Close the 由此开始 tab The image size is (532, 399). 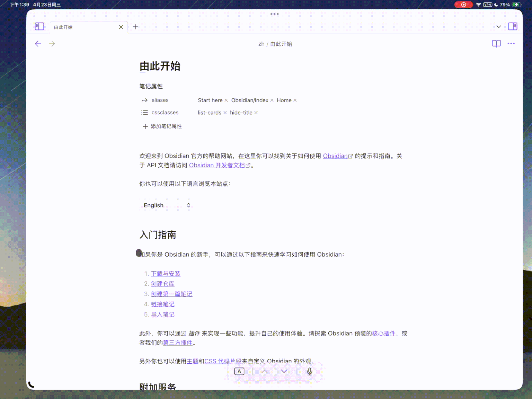[x=121, y=27]
